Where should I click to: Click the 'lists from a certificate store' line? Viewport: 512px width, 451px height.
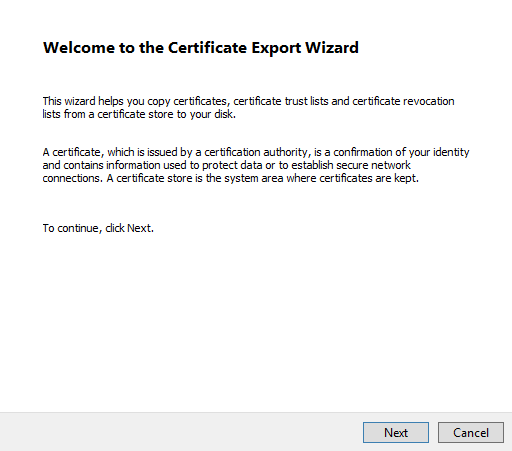pyautogui.click(x=139, y=114)
